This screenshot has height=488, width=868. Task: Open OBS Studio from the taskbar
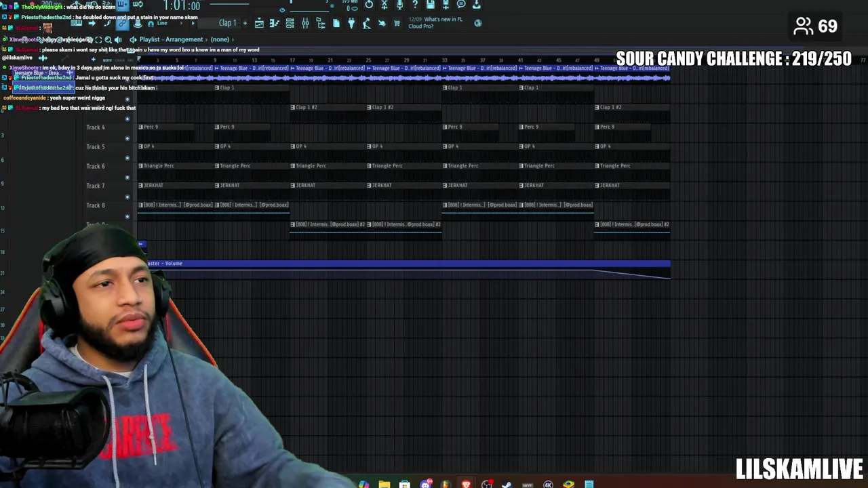click(x=486, y=484)
